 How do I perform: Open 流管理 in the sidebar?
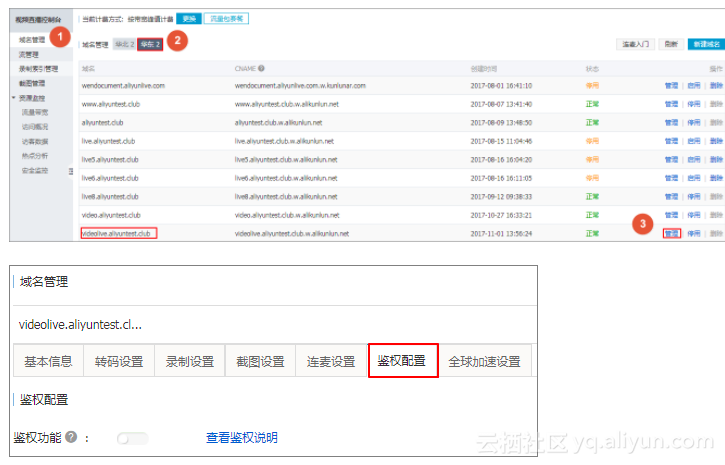click(29, 55)
